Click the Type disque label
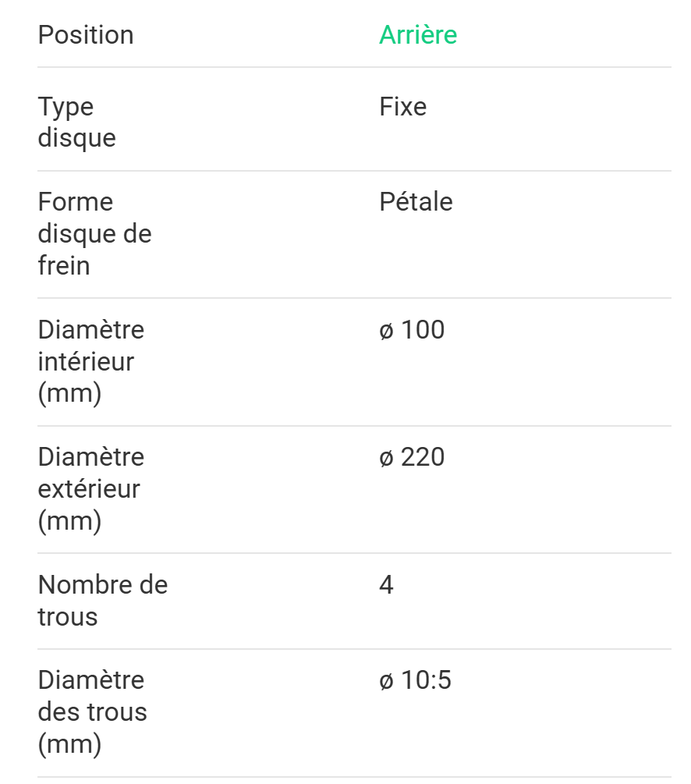 coord(76,122)
